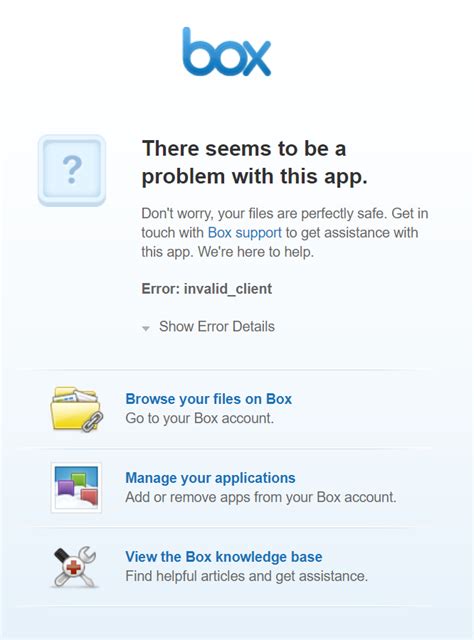
Task: Click the We're here to help sentence
Action: pyautogui.click(x=256, y=252)
